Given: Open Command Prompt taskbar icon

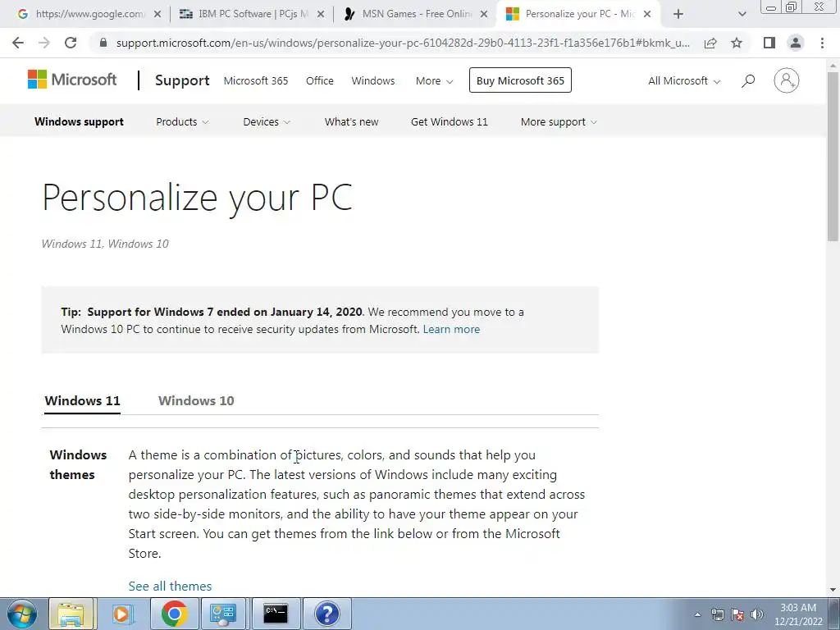Looking at the screenshot, I should (276, 614).
